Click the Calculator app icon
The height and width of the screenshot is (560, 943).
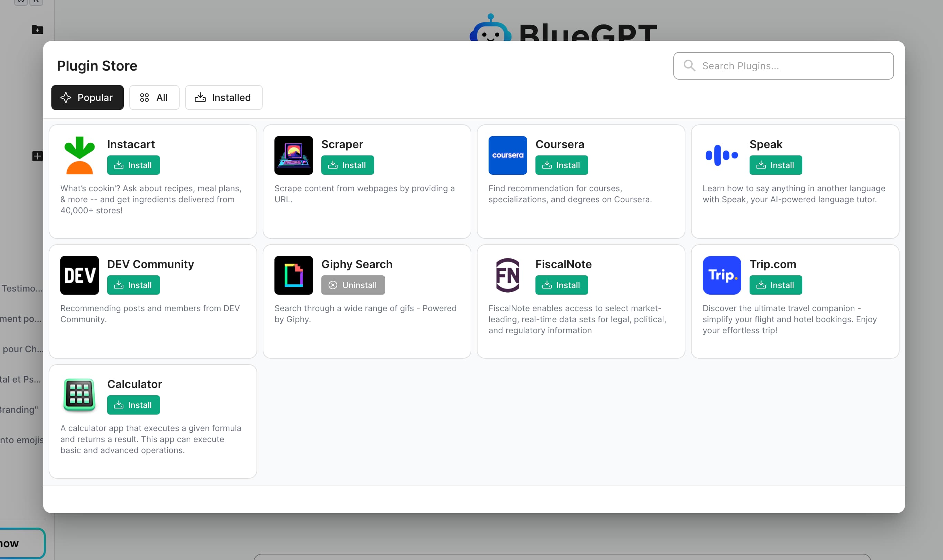79,395
